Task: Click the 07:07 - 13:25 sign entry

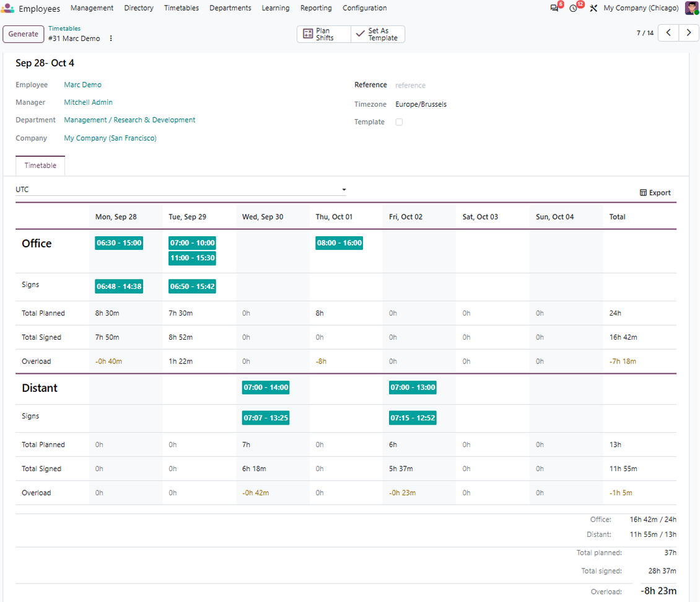Action: tap(266, 418)
